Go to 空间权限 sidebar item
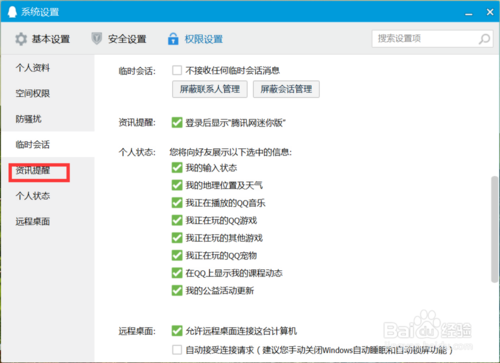Screen dimensions: 500x363 coord(33,93)
